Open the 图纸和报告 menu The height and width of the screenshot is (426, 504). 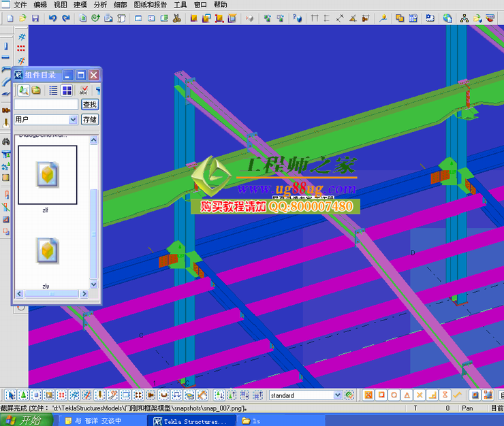pos(150,4)
